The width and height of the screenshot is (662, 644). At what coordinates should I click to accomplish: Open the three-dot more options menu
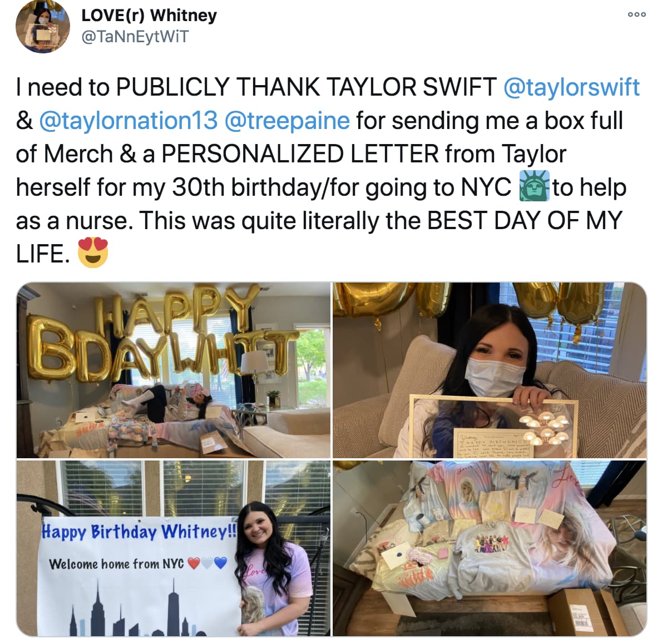click(x=636, y=14)
